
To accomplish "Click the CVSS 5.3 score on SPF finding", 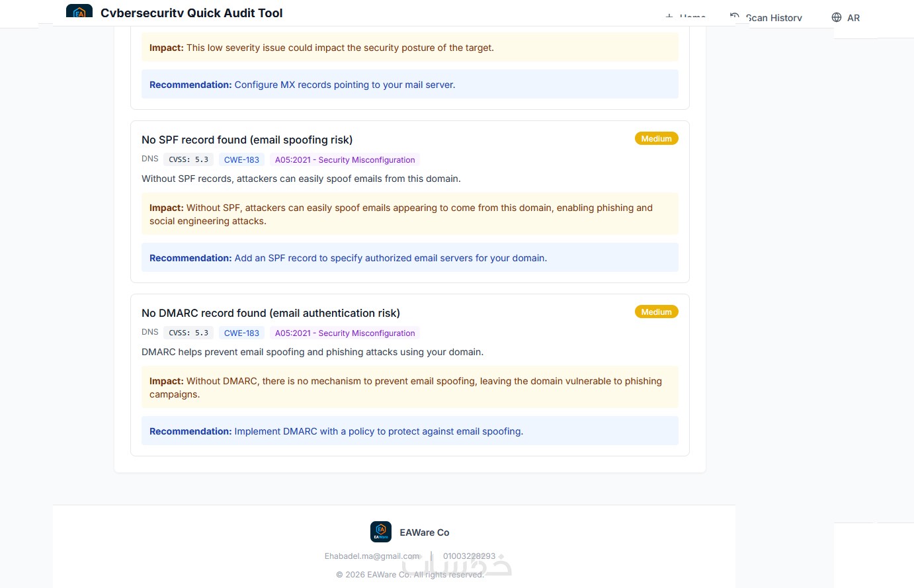I will [188, 160].
